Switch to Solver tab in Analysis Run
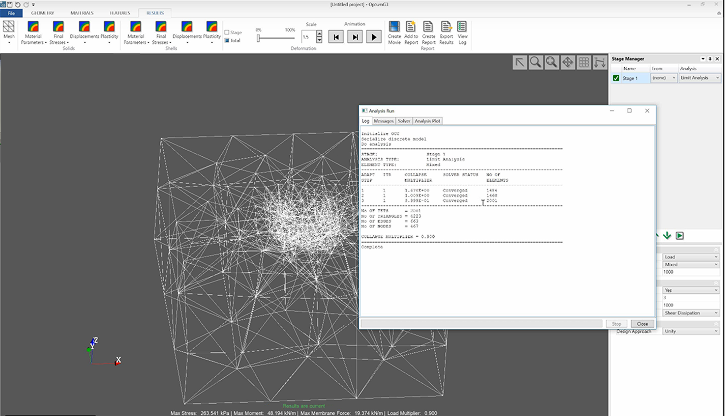 click(x=404, y=121)
